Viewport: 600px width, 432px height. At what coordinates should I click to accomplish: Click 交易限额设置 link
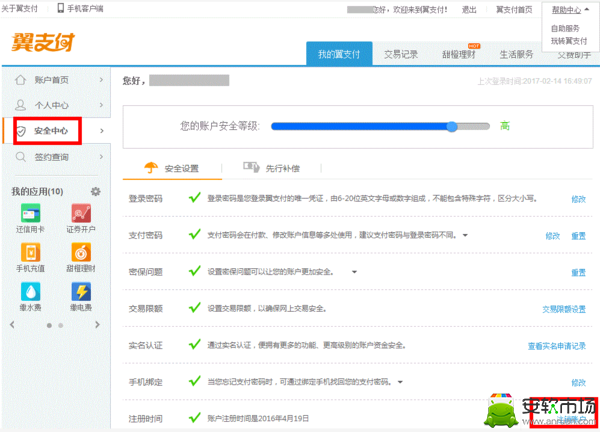(x=563, y=309)
